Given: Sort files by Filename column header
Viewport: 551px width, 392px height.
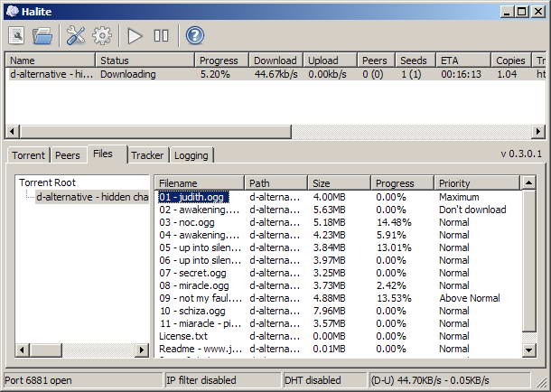Looking at the screenshot, I should [200, 183].
